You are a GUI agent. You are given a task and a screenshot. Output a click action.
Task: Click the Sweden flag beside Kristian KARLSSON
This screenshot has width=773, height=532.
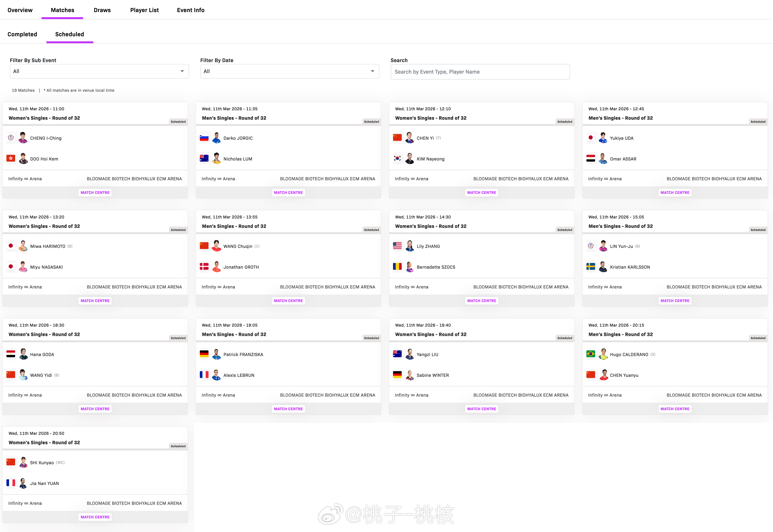tap(591, 267)
